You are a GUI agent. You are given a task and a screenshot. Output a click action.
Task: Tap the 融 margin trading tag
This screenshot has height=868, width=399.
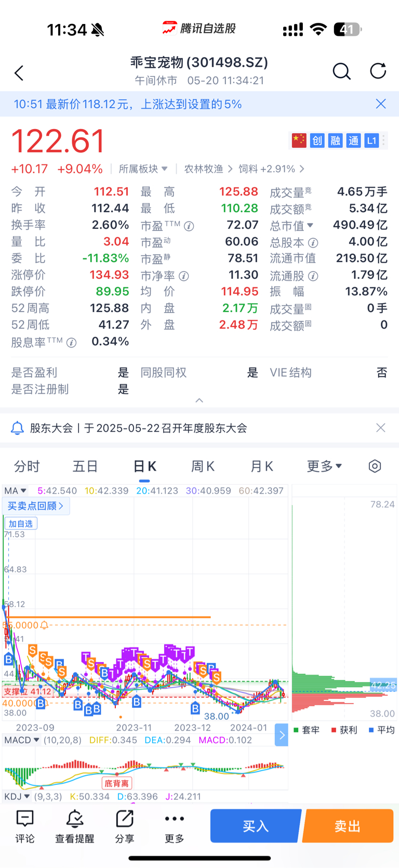(x=335, y=140)
